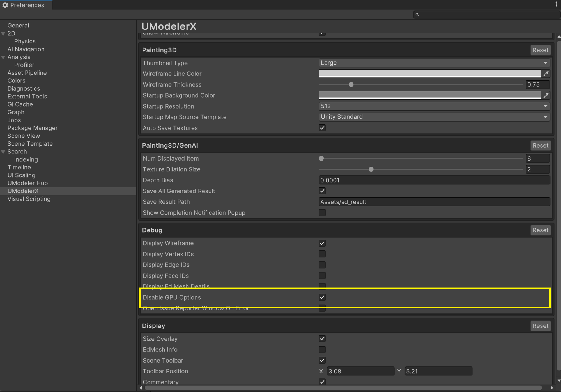Select the Preferences tab
The width and height of the screenshot is (561, 392).
(x=26, y=5)
